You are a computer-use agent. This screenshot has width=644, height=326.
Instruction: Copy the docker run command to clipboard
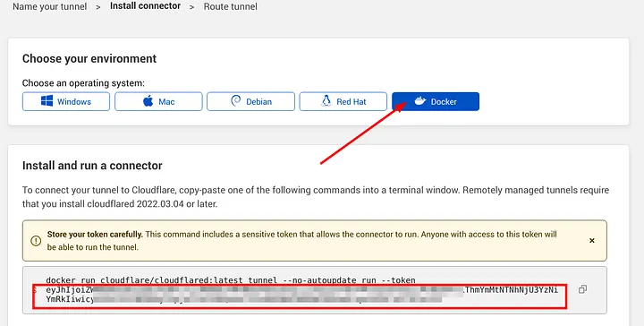click(x=582, y=289)
